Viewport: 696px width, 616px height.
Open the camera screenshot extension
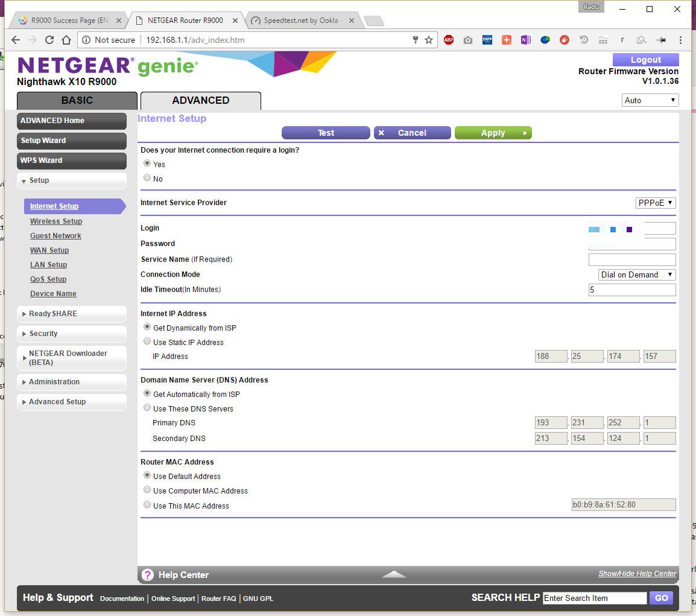468,40
